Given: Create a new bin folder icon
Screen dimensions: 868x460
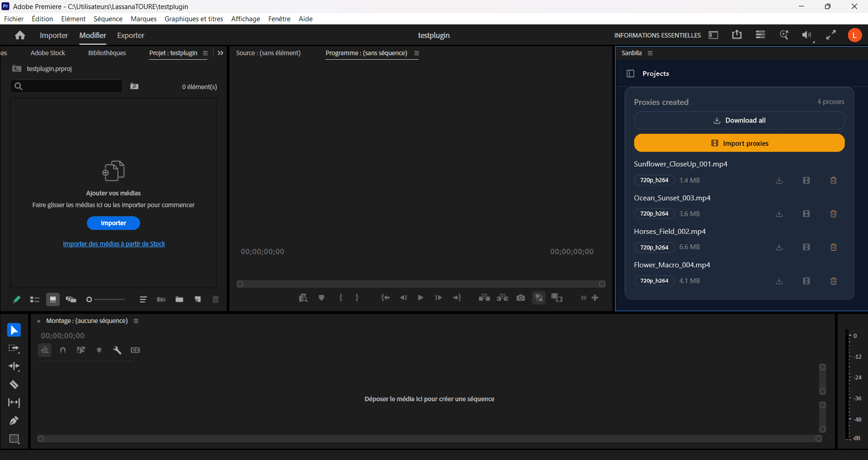Looking at the screenshot, I should coord(179,299).
